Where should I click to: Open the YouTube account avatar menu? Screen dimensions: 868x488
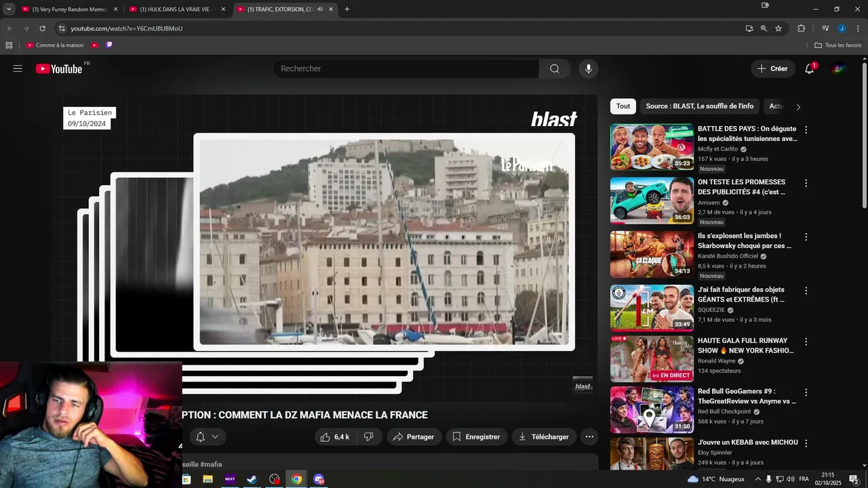click(839, 68)
